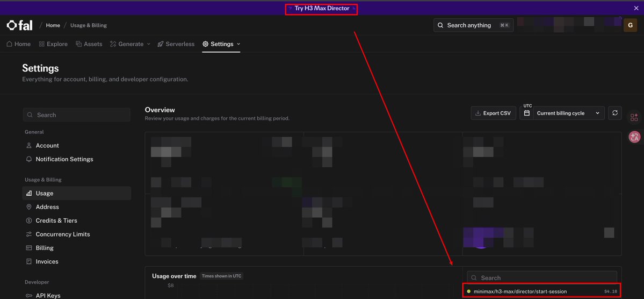
Task: Open the user avatar G menu
Action: (x=630, y=25)
